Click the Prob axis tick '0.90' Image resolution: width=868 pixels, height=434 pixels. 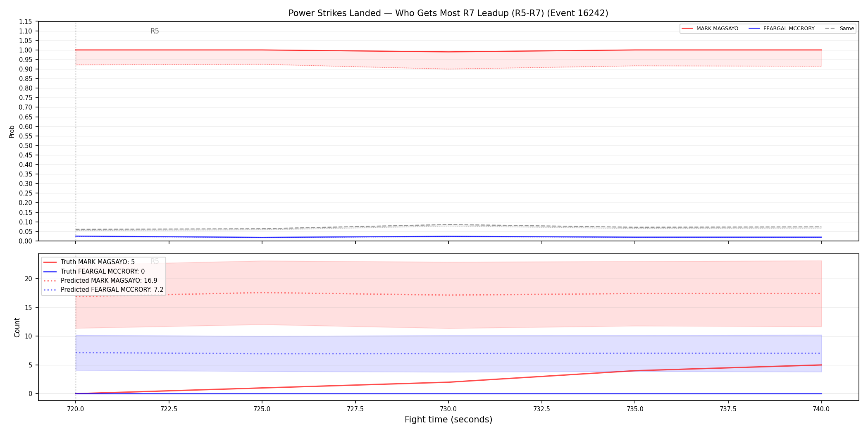(x=26, y=69)
